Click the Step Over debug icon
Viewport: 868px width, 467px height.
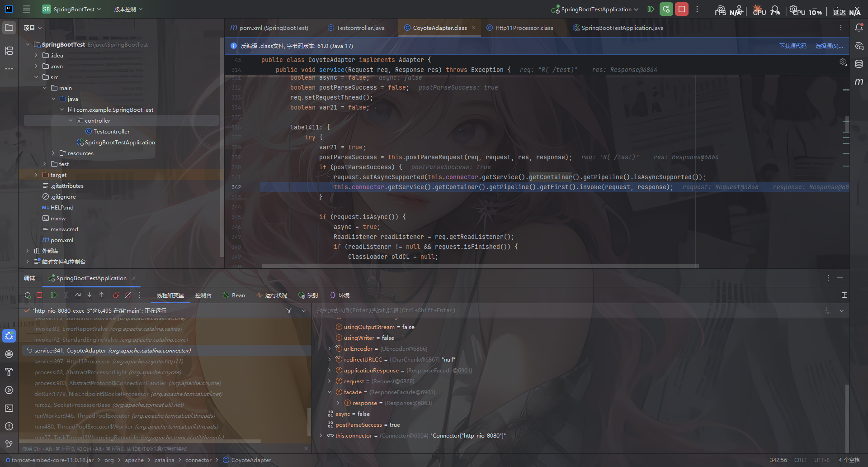[x=78, y=295]
